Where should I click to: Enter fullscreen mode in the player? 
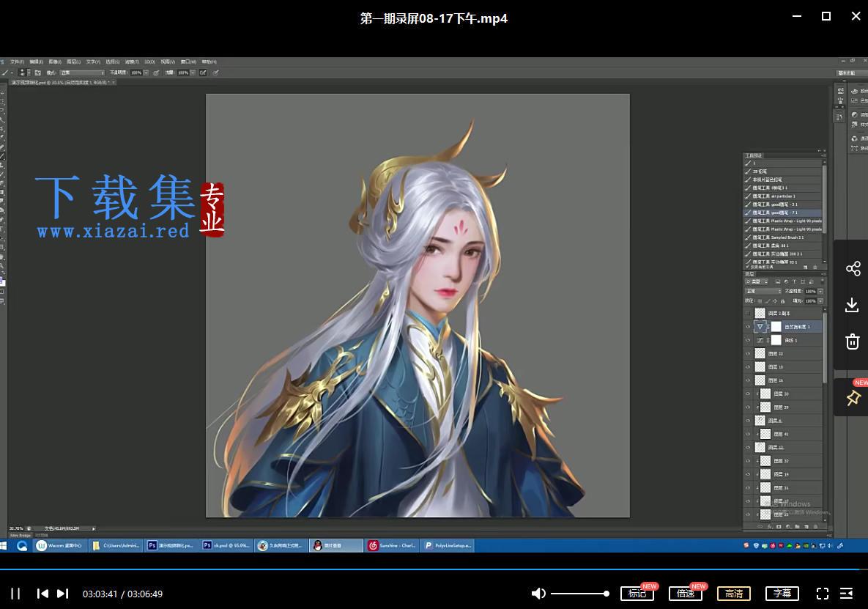pos(823,594)
